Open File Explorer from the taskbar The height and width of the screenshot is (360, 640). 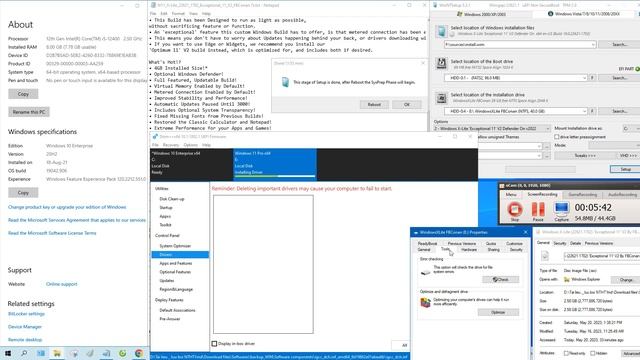(x=57, y=353)
